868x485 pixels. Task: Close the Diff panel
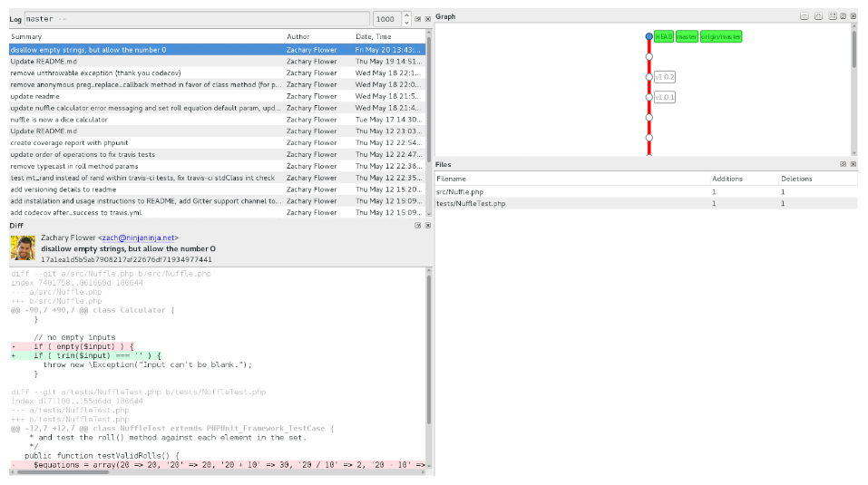(428, 225)
